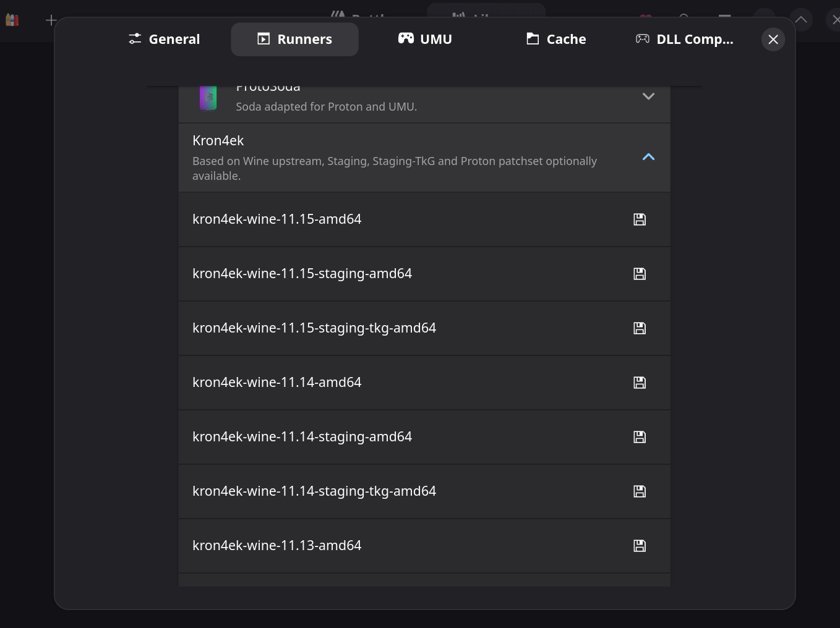Select the Runners tab
This screenshot has width=840, height=628.
click(294, 39)
